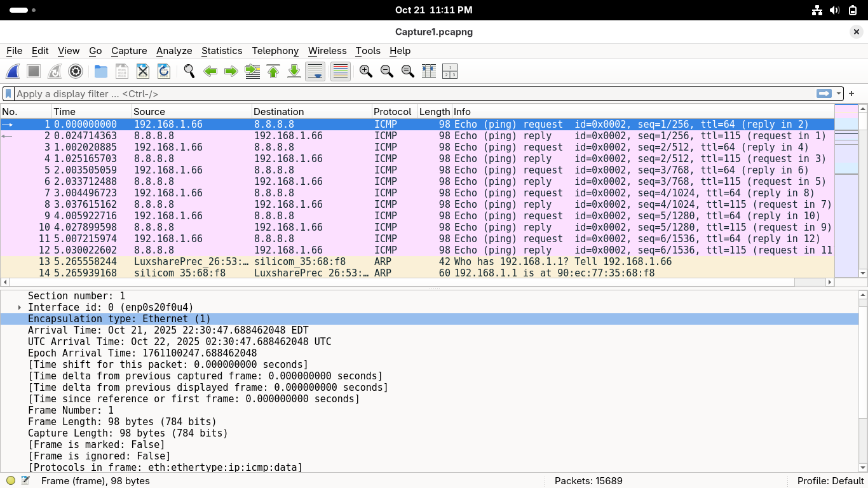Reload the capture file
Viewport: 868px width, 488px height.
(163, 72)
